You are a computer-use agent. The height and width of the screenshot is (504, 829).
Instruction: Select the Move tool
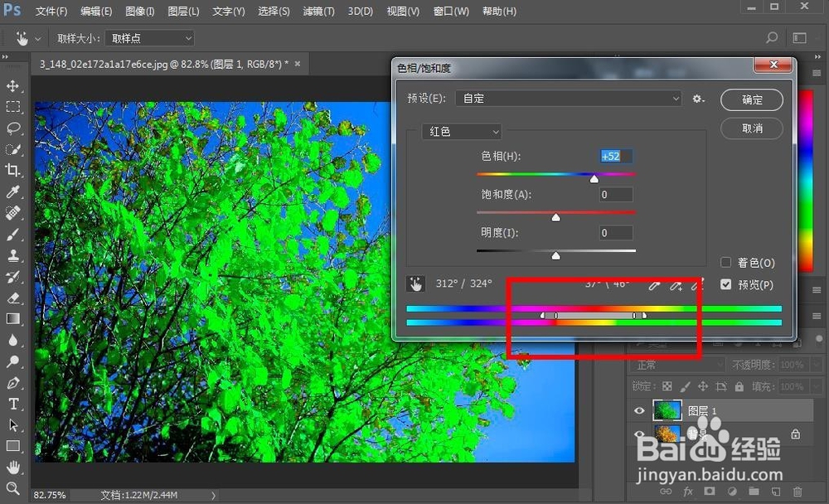(12, 85)
